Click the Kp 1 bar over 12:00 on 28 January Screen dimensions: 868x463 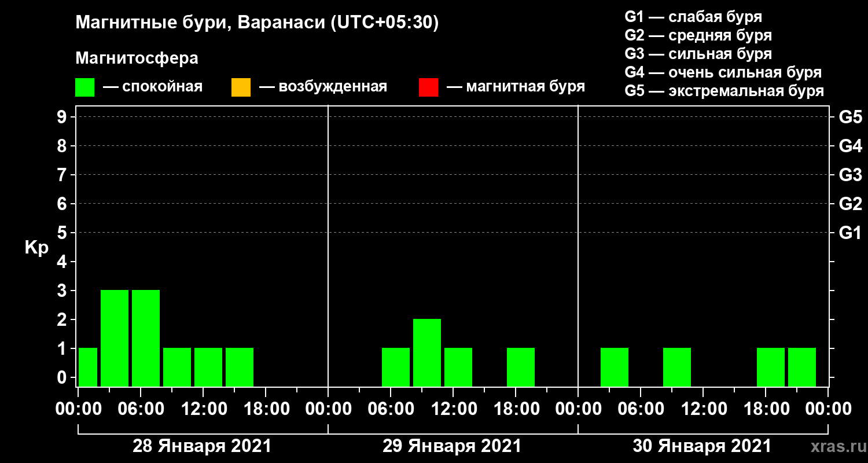pyautogui.click(x=208, y=367)
